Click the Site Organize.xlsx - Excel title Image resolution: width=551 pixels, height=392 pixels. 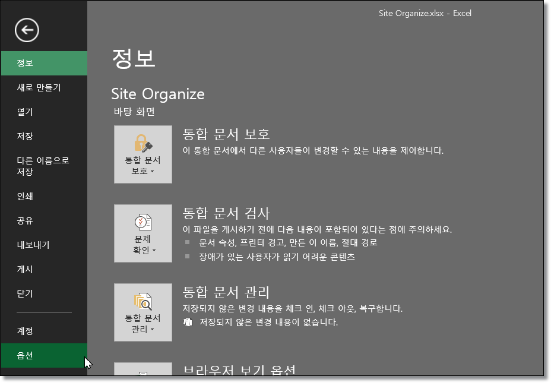tap(425, 13)
